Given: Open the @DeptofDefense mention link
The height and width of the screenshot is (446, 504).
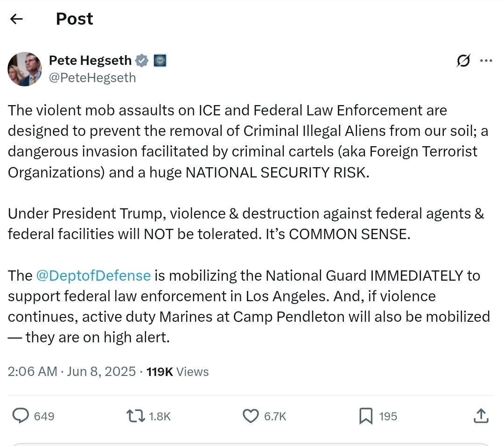Looking at the screenshot, I should [93, 276].
